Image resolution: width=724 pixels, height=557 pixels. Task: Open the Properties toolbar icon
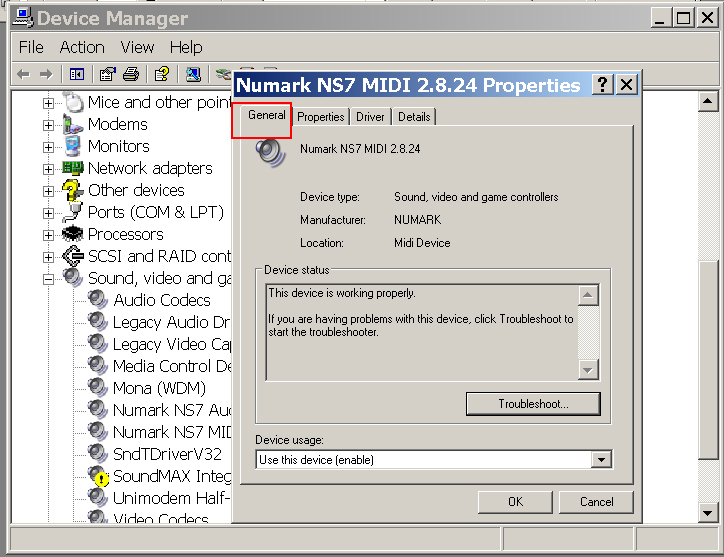click(108, 74)
